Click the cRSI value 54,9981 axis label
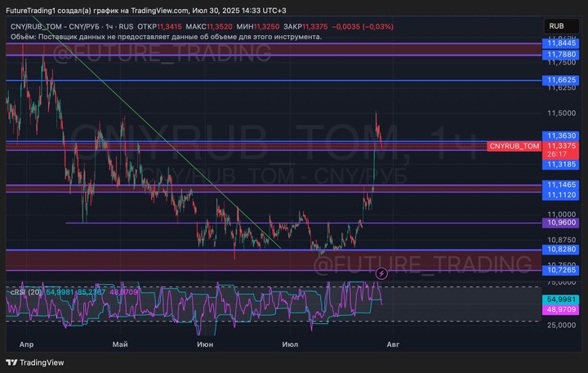The width and height of the screenshot is (588, 373). [x=560, y=300]
